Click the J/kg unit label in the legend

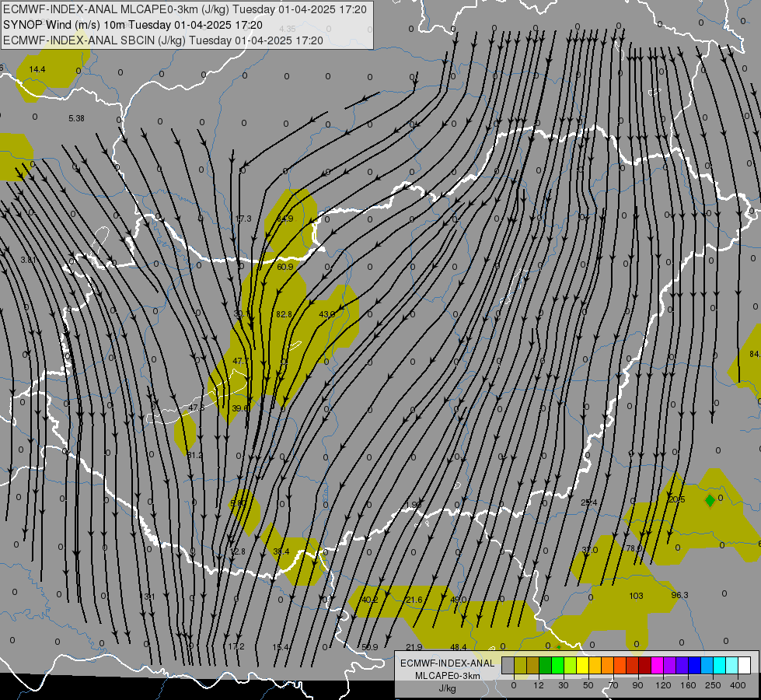(x=447, y=688)
